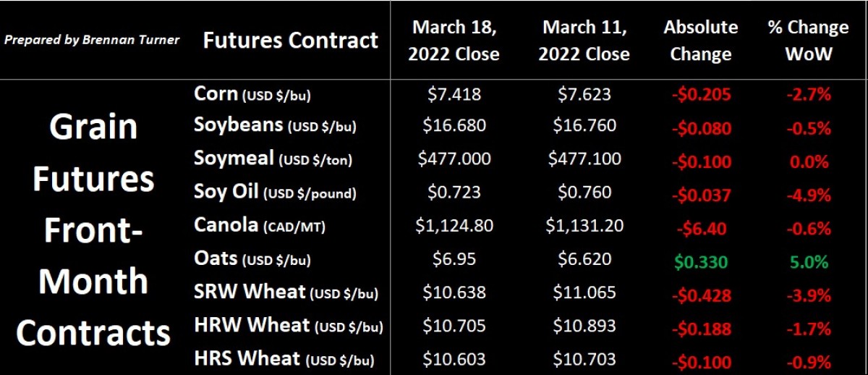Image resolution: width=868 pixels, height=375 pixels.
Task: Click the Prepared by Brennan Turner text
Action: pyautogui.click(x=91, y=40)
